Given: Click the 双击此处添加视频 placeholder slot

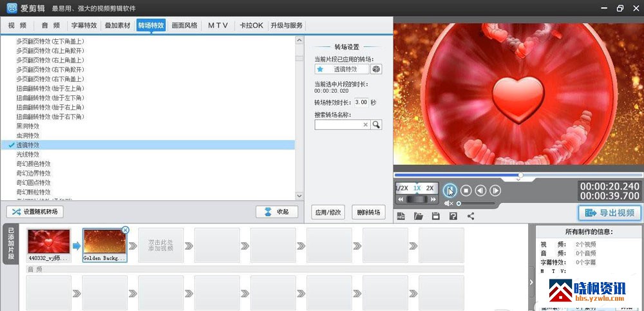Looking at the screenshot, I should (x=160, y=245).
